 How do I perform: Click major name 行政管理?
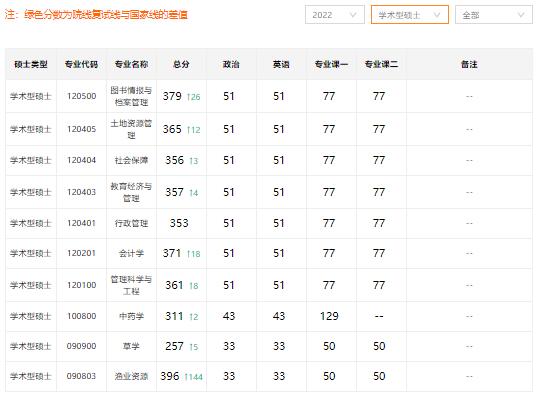pyautogui.click(x=131, y=223)
